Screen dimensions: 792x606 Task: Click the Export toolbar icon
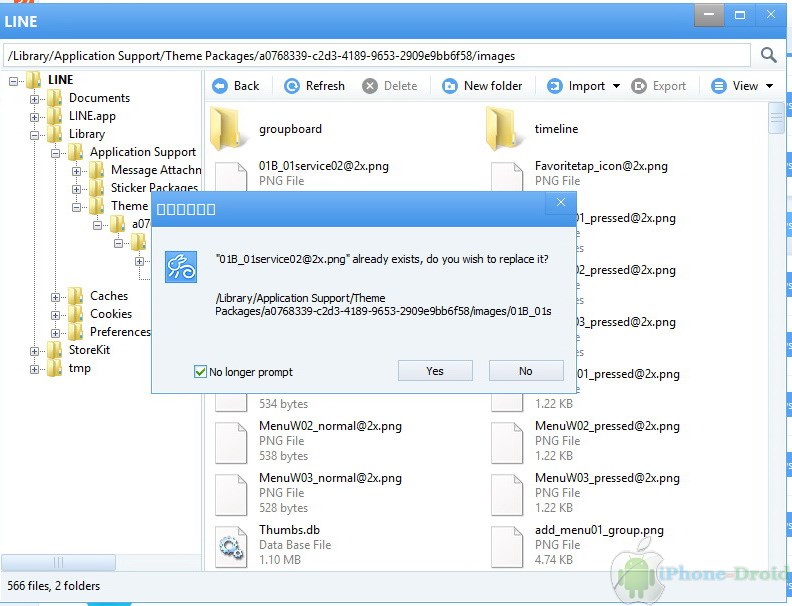tap(639, 86)
